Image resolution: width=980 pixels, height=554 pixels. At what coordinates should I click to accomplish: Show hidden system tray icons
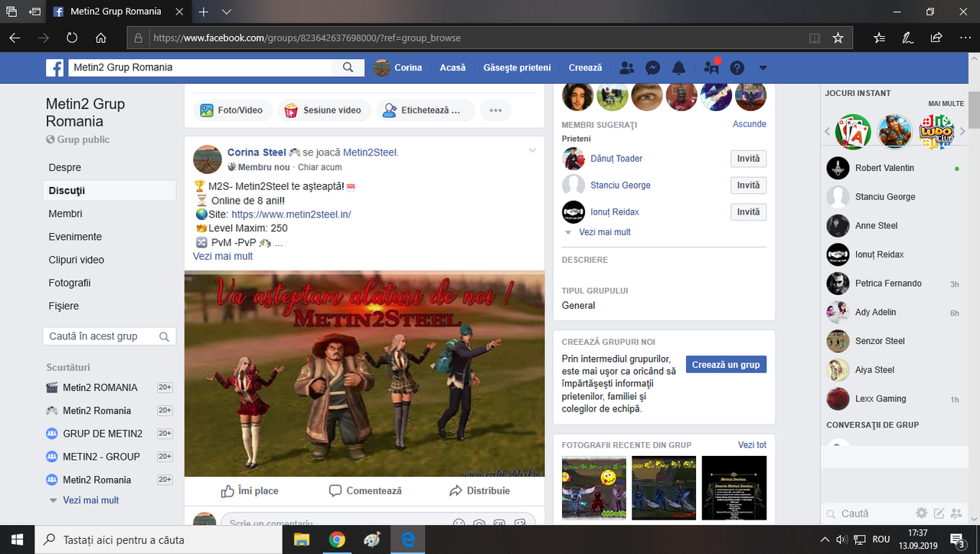[825, 539]
